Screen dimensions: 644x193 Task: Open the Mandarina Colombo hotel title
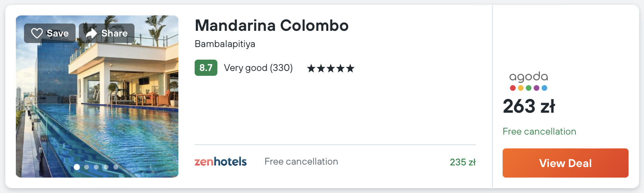[271, 26]
